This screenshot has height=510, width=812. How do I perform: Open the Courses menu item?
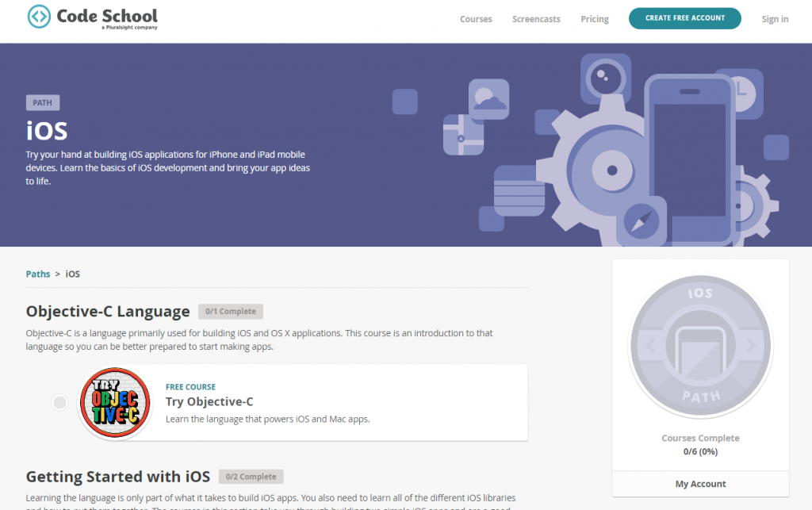pos(476,19)
